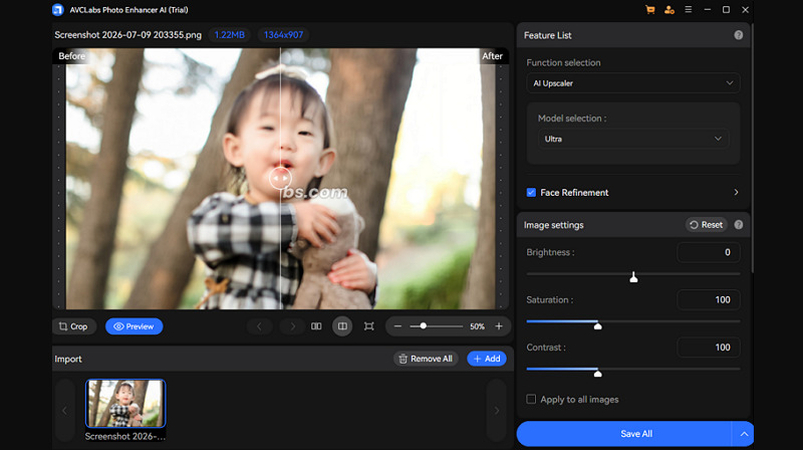Click the file name Screenshot 2026-07-09 203355.png
The width and height of the screenshot is (803, 450).
(128, 35)
